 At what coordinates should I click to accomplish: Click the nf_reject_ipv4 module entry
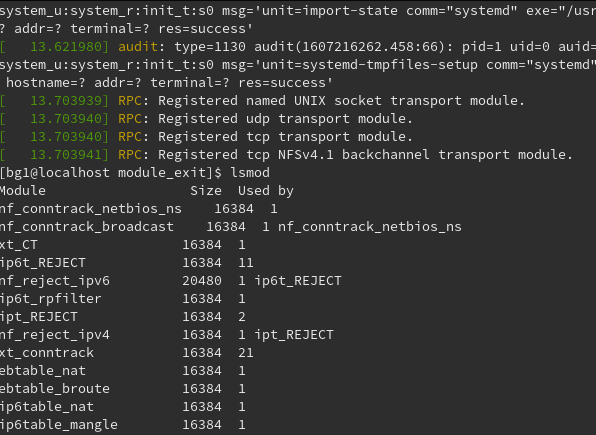point(55,335)
